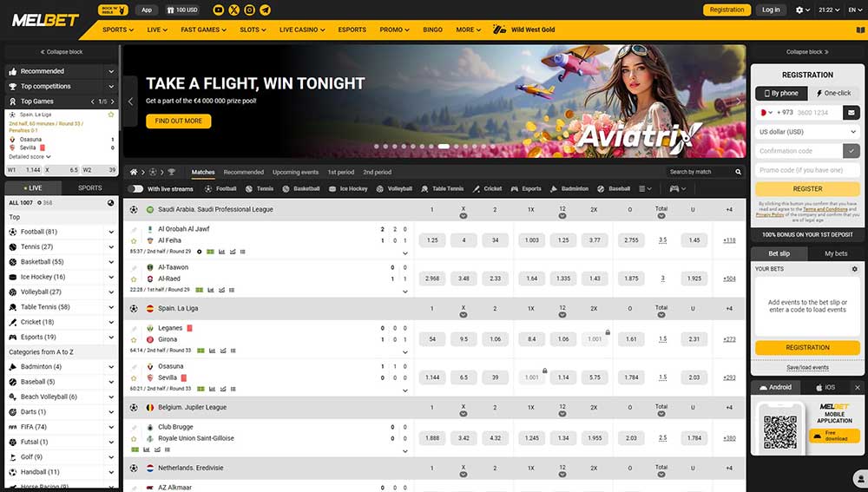Click the top Registration button
The width and height of the screenshot is (868, 492).
click(727, 10)
